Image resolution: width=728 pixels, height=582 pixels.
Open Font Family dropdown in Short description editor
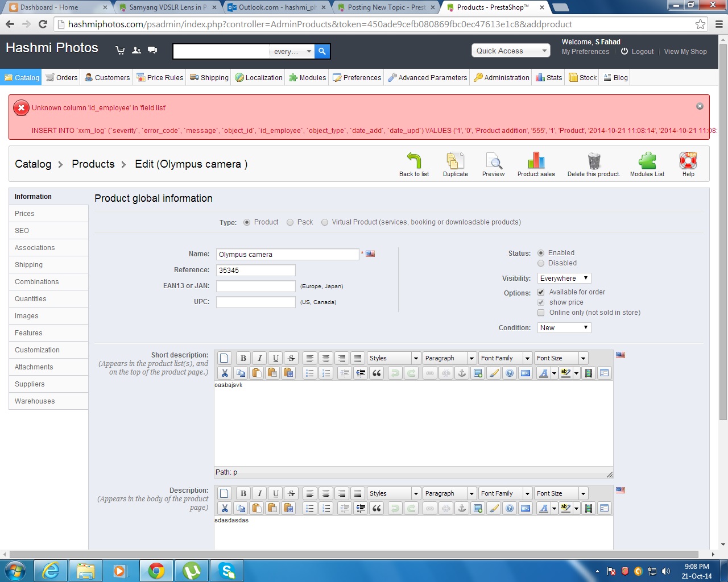[x=505, y=358]
